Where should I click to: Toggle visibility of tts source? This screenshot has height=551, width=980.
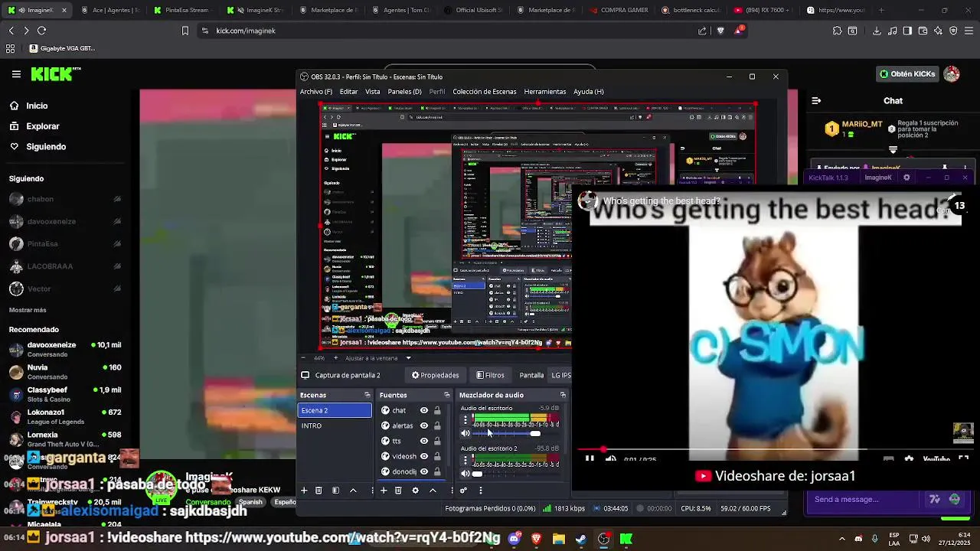click(423, 441)
